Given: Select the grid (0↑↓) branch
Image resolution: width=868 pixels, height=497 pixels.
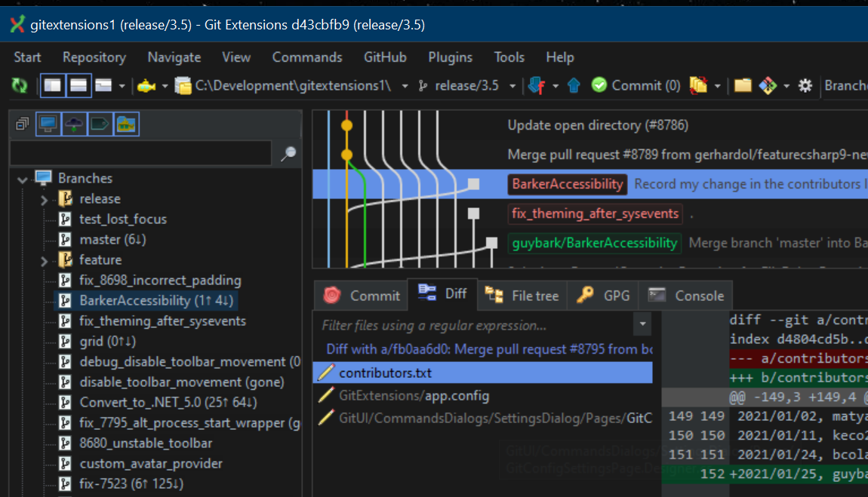Looking at the screenshot, I should [x=107, y=342].
